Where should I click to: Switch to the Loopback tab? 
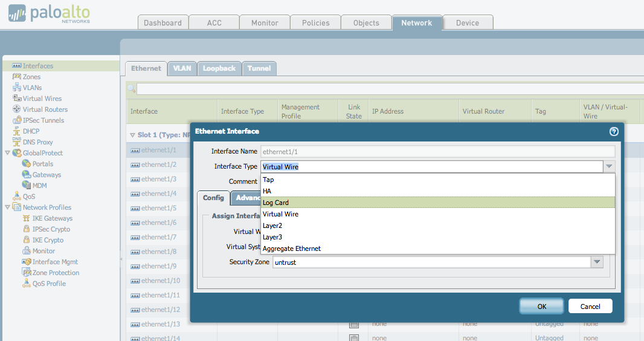coord(219,68)
